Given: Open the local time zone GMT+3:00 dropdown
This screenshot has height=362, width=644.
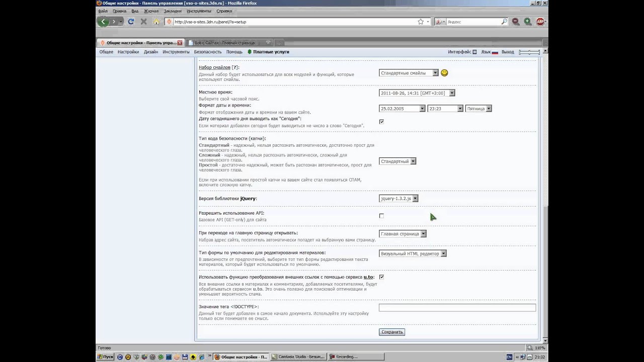Looking at the screenshot, I should [x=417, y=93].
